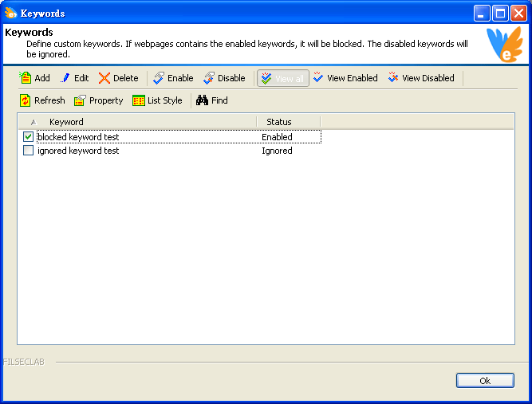Open the Property dialog icon

pyautogui.click(x=80, y=100)
